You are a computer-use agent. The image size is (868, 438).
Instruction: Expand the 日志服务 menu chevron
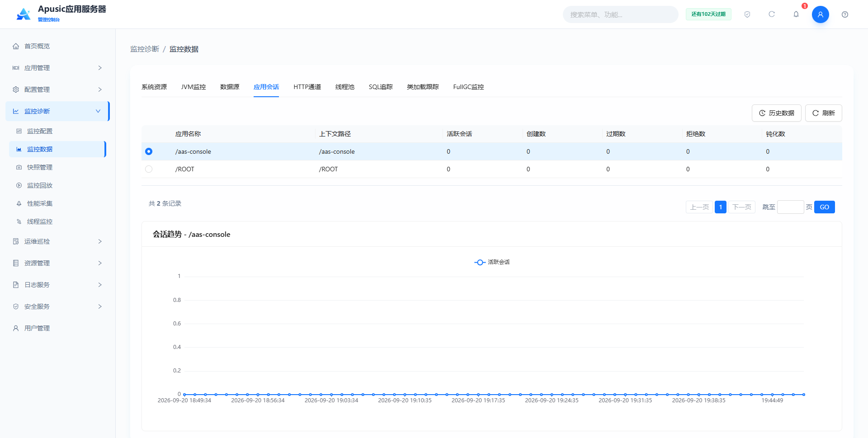100,285
